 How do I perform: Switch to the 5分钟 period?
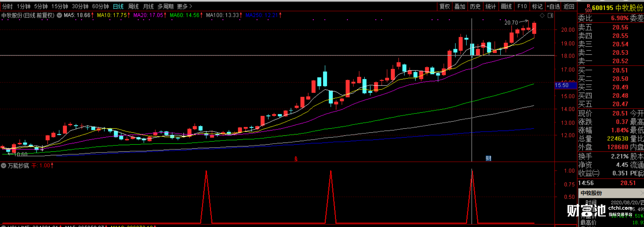(41, 6)
